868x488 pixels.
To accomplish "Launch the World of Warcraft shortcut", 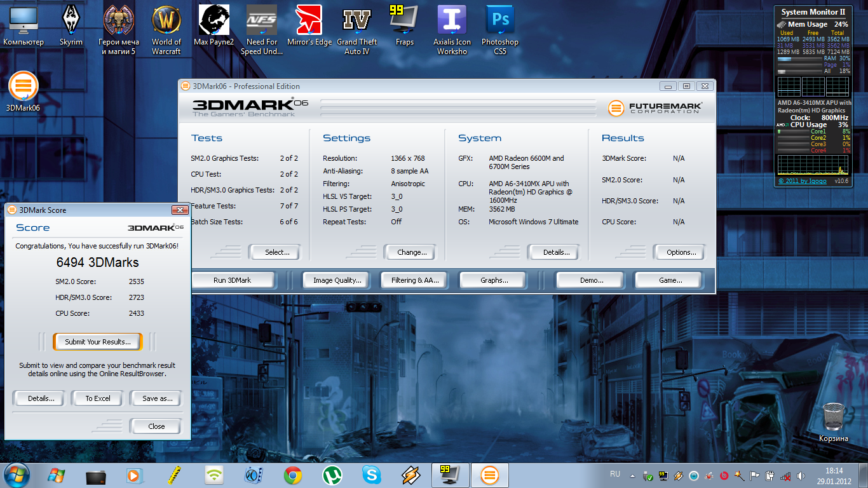I will point(166,30).
